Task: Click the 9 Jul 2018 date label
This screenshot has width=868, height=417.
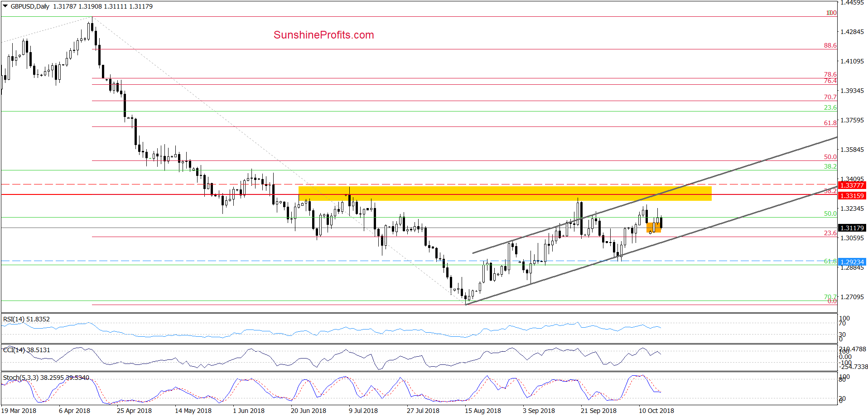Action: [363, 411]
